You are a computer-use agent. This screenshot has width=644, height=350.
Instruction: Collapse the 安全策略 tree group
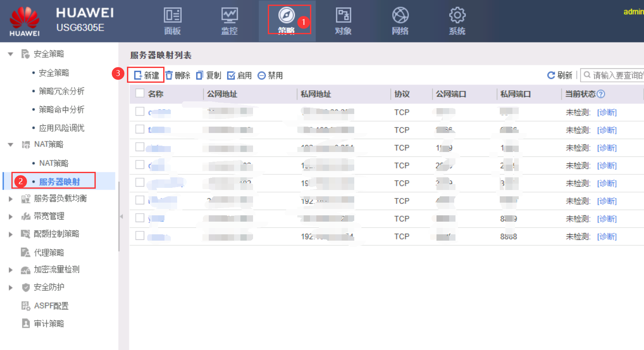[11, 54]
